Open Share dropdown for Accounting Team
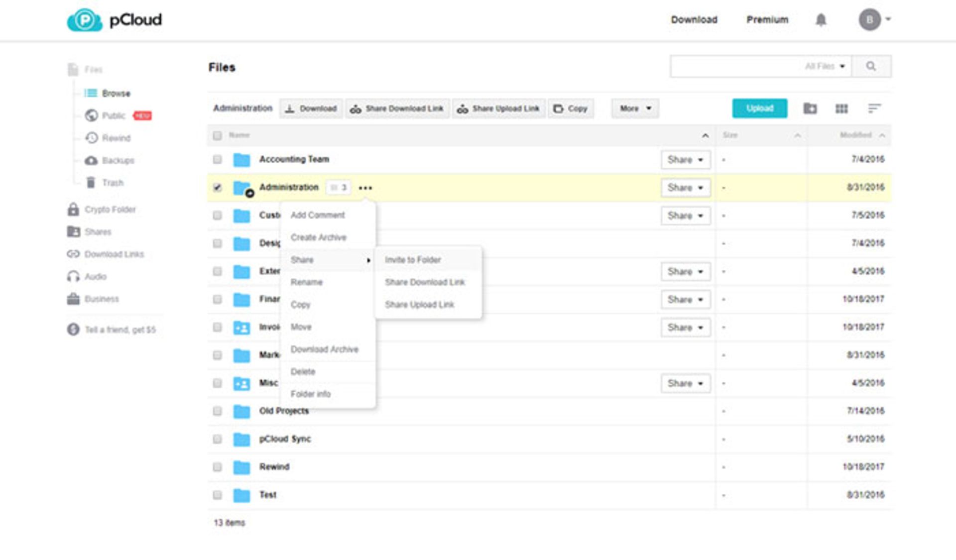The width and height of the screenshot is (956, 560). coord(685,160)
